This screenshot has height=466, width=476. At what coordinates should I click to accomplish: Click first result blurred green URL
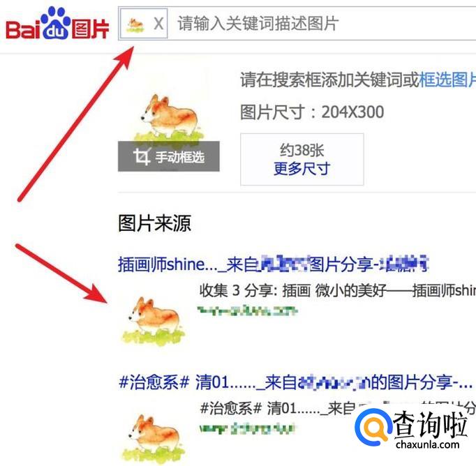click(247, 310)
